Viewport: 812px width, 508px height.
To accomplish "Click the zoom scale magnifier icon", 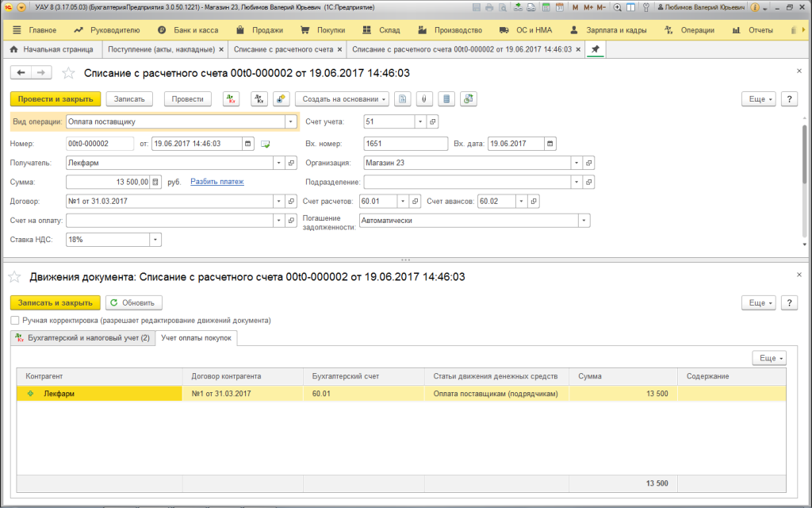I will [617, 8].
